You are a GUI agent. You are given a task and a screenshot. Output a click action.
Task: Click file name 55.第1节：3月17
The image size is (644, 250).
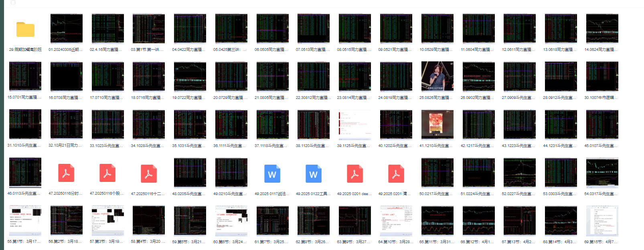point(24,242)
